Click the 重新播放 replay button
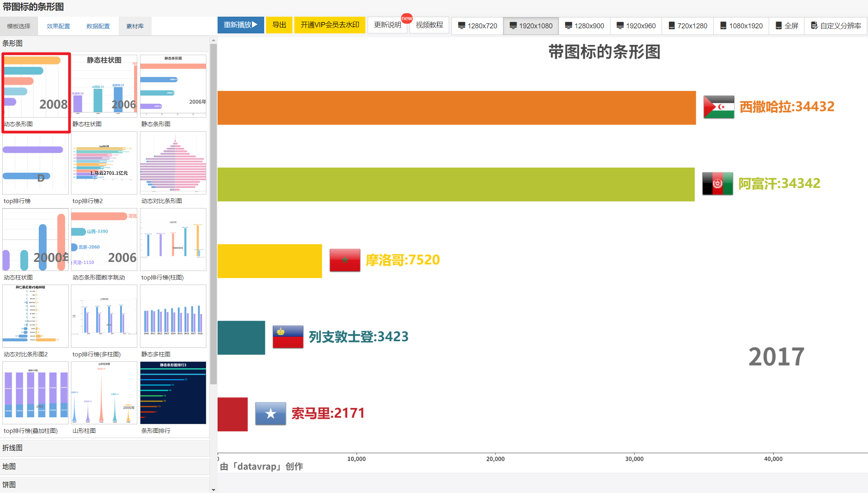 (240, 25)
